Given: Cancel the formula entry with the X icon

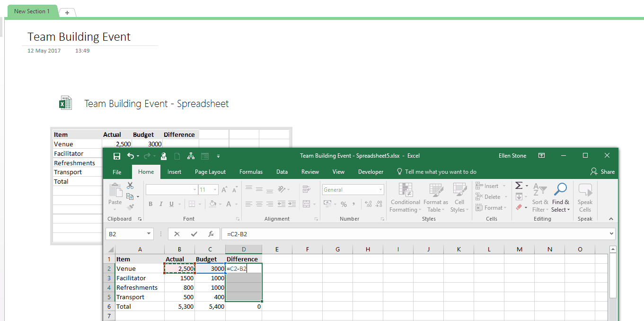Looking at the screenshot, I should pyautogui.click(x=176, y=234).
